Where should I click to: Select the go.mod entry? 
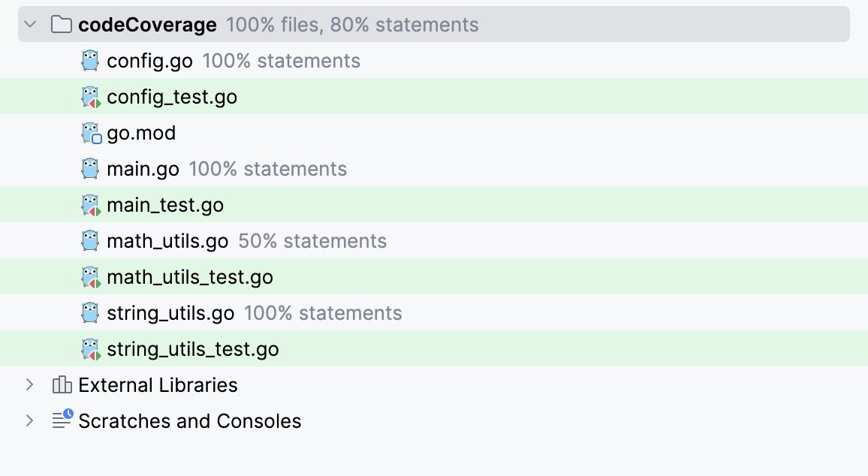tap(140, 132)
